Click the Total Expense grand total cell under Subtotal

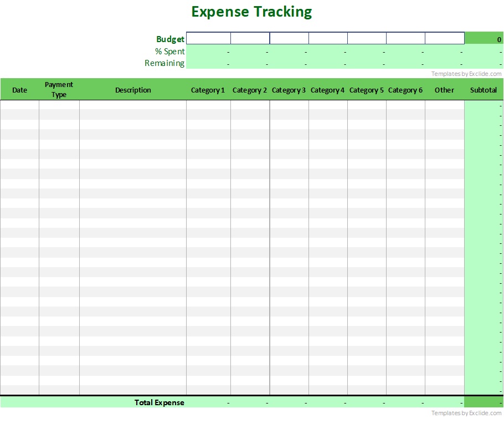click(484, 402)
